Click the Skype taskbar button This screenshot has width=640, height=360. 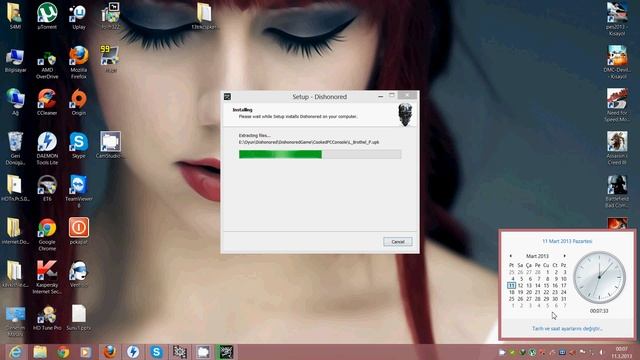tap(156, 352)
